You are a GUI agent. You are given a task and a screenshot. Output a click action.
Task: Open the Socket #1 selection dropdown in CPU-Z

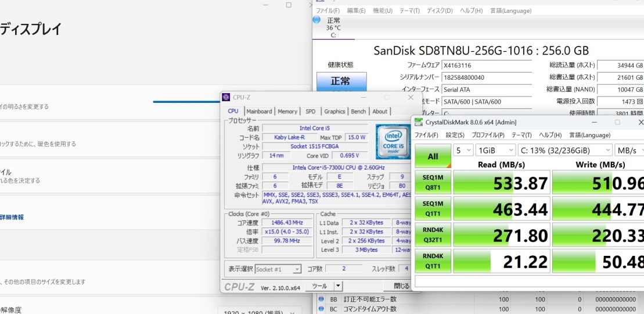tap(278, 269)
